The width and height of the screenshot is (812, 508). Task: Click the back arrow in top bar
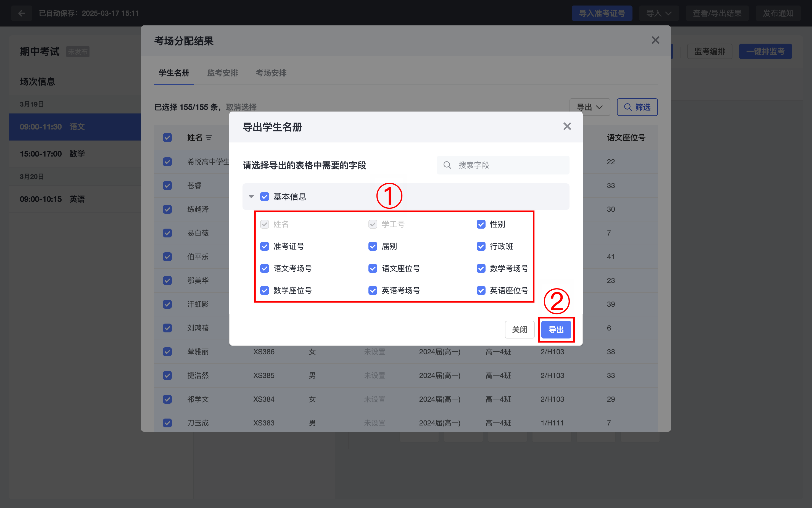(x=22, y=13)
